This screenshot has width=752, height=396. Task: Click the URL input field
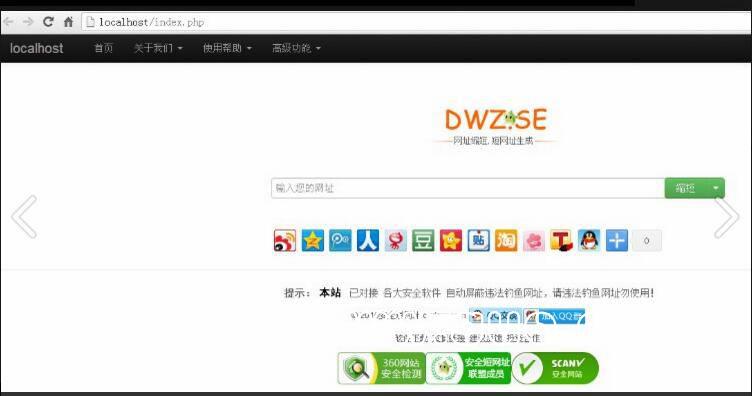(468, 188)
